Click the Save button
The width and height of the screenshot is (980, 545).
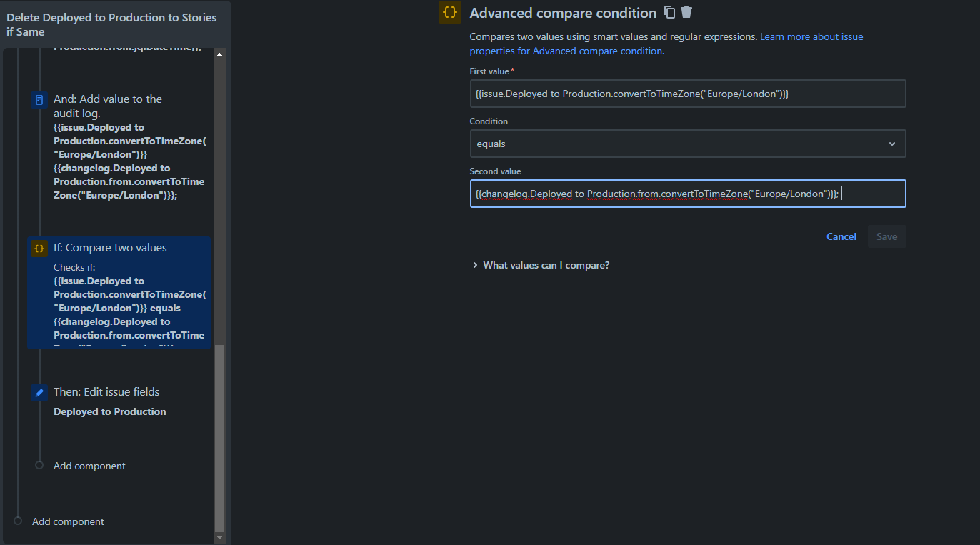tap(886, 236)
